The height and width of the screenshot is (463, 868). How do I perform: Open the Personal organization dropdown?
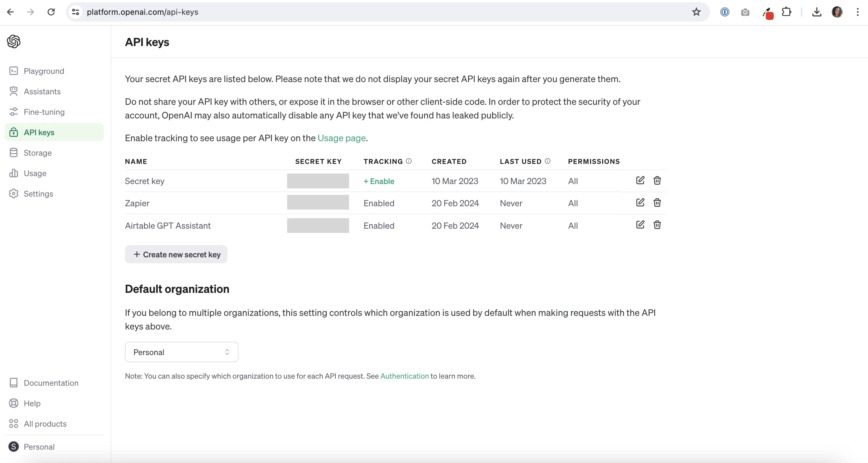click(x=181, y=352)
